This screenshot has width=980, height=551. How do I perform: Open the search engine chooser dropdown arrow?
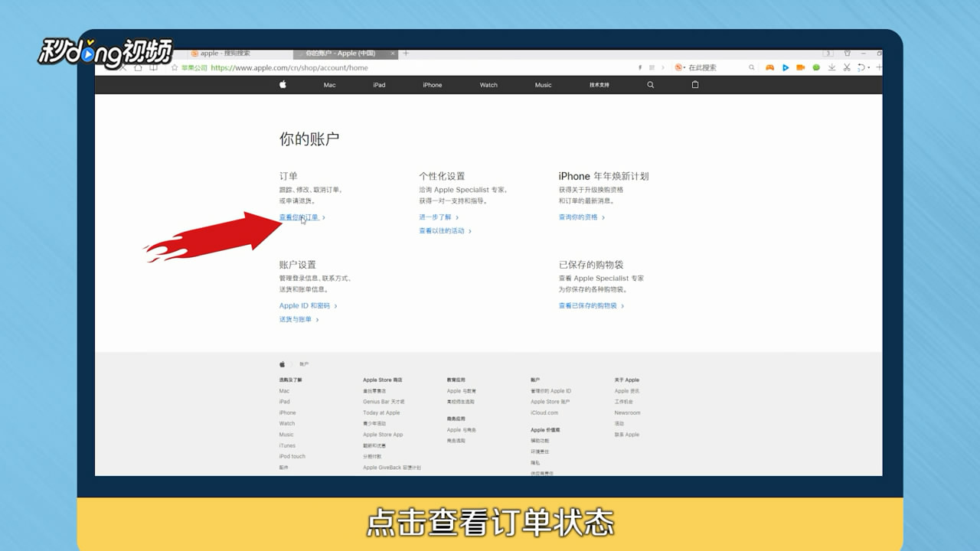pyautogui.click(x=684, y=67)
